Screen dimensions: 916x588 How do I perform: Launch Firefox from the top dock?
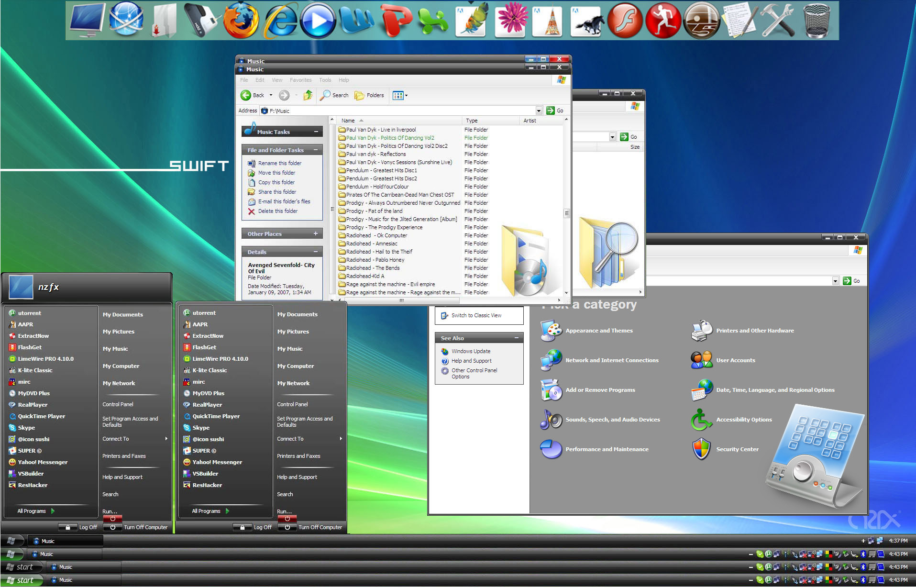[x=241, y=20]
